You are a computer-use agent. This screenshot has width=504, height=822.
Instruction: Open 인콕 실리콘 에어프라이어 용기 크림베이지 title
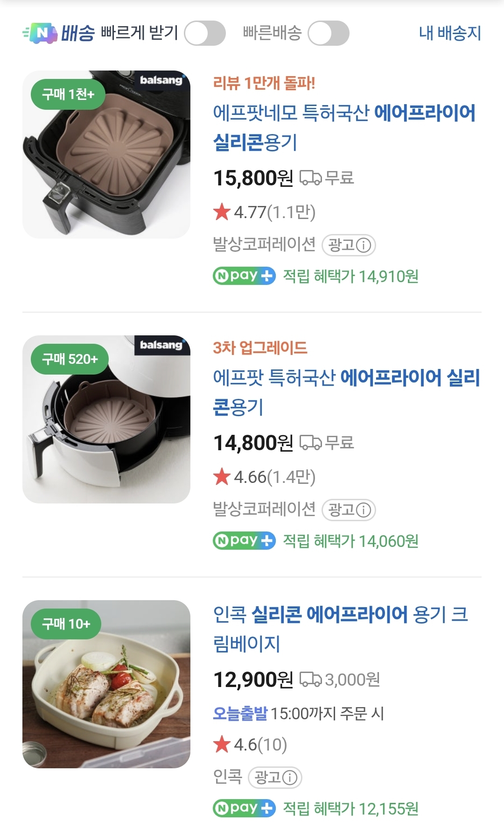tap(340, 629)
